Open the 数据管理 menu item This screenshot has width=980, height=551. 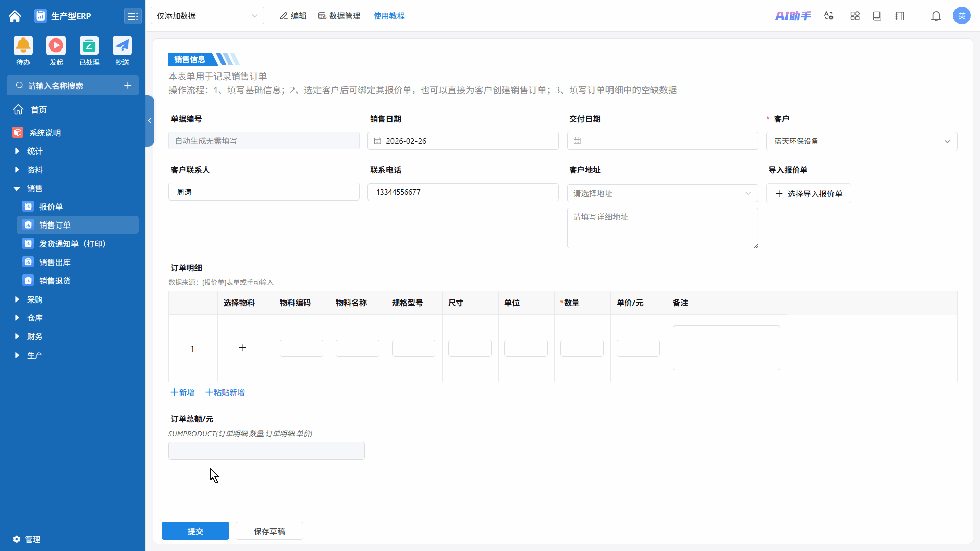tap(339, 16)
